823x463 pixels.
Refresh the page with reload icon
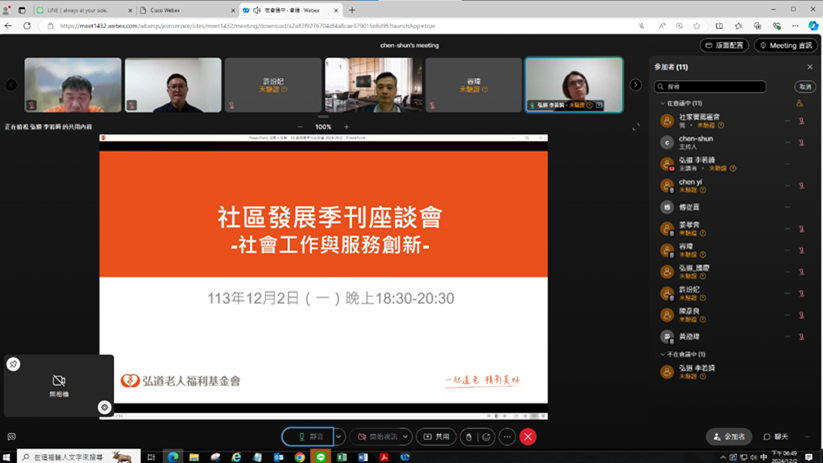click(x=27, y=26)
